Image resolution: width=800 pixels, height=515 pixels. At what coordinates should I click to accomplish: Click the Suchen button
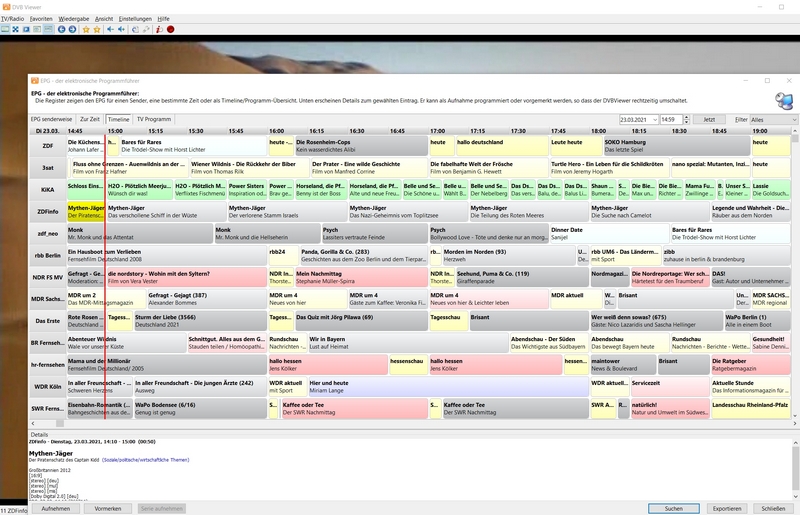pyautogui.click(x=673, y=508)
